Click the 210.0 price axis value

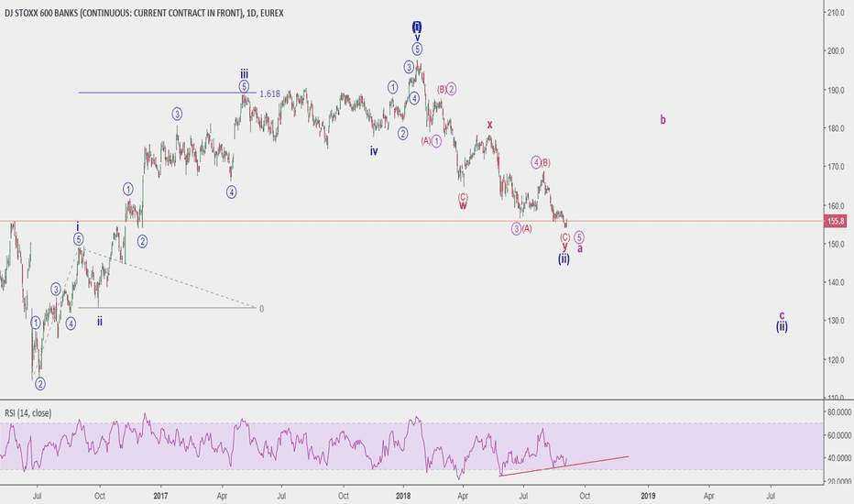point(836,13)
